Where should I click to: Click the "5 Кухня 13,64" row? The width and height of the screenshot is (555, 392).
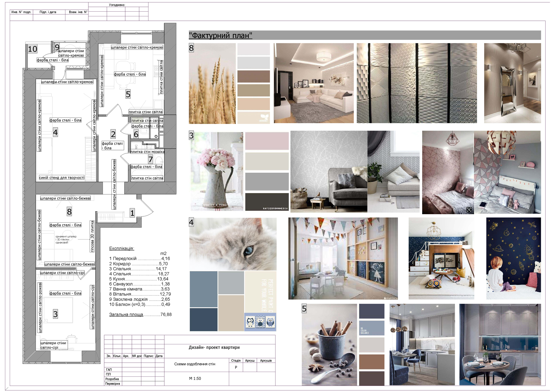click(x=139, y=279)
